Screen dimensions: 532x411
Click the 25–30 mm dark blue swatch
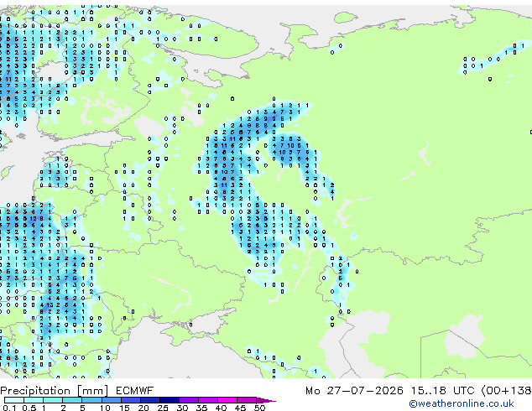169,400
